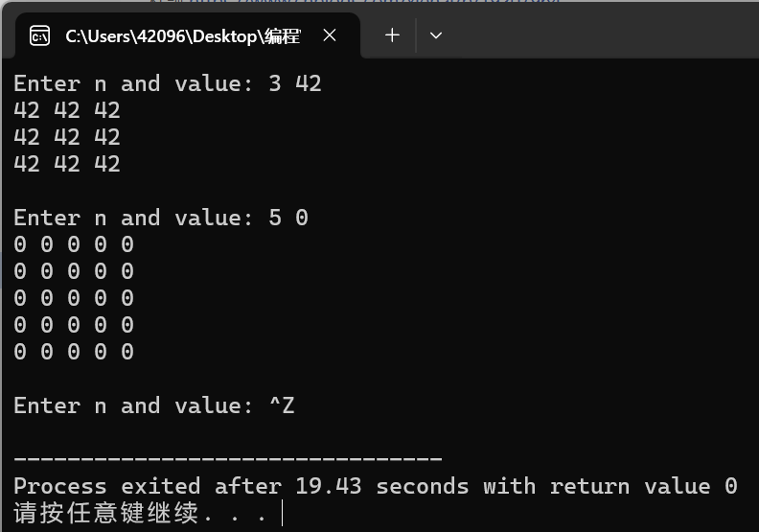Click the 请按任意键继续 prompt text
The height and width of the screenshot is (532, 759).
(106, 513)
